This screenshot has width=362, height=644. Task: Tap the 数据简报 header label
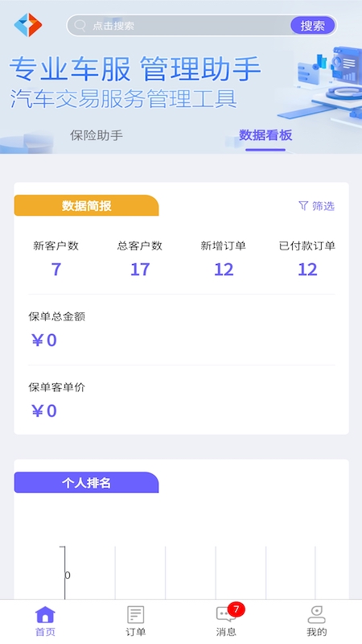(87, 205)
